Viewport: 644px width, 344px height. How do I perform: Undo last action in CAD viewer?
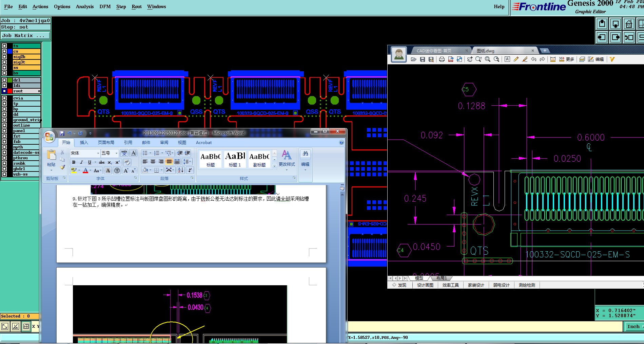click(534, 59)
